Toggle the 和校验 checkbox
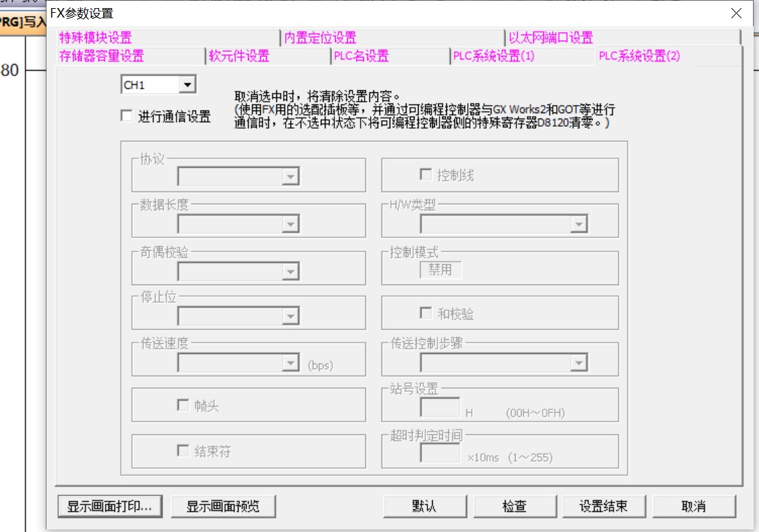759x532 pixels. [426, 314]
